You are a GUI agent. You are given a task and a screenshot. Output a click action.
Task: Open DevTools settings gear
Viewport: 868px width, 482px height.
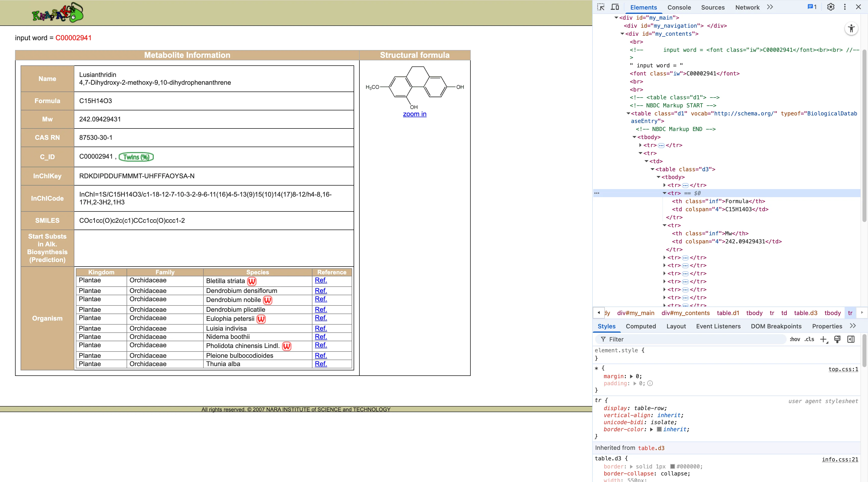831,7
